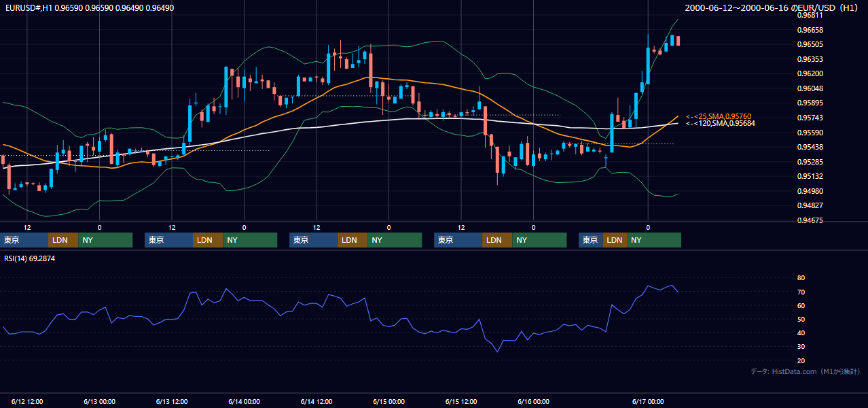Click the 6/14 12:00 time axis label
868x408 pixels.
[317, 401]
